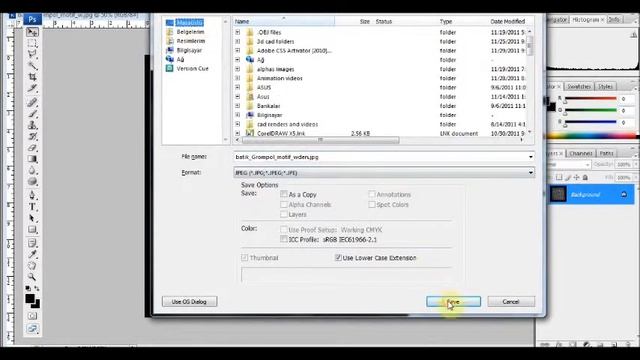640x360 pixels.
Task: Select the Hand tool
Action: [32, 266]
